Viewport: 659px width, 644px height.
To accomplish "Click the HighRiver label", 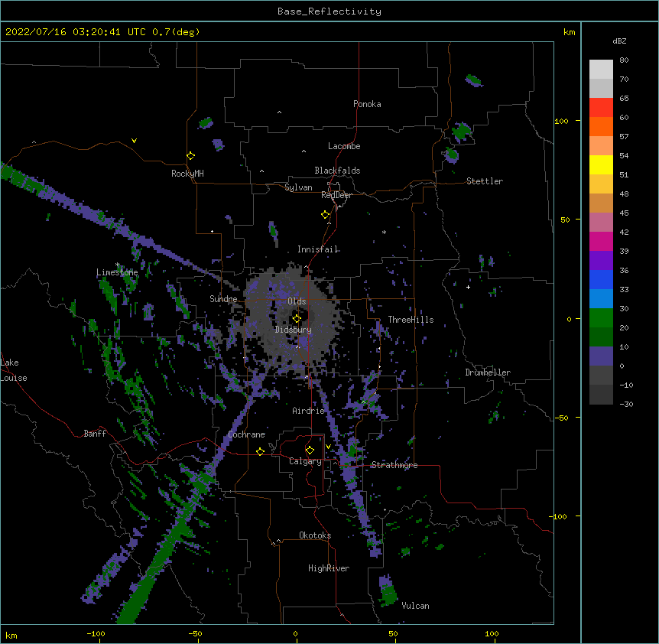I will [x=329, y=568].
